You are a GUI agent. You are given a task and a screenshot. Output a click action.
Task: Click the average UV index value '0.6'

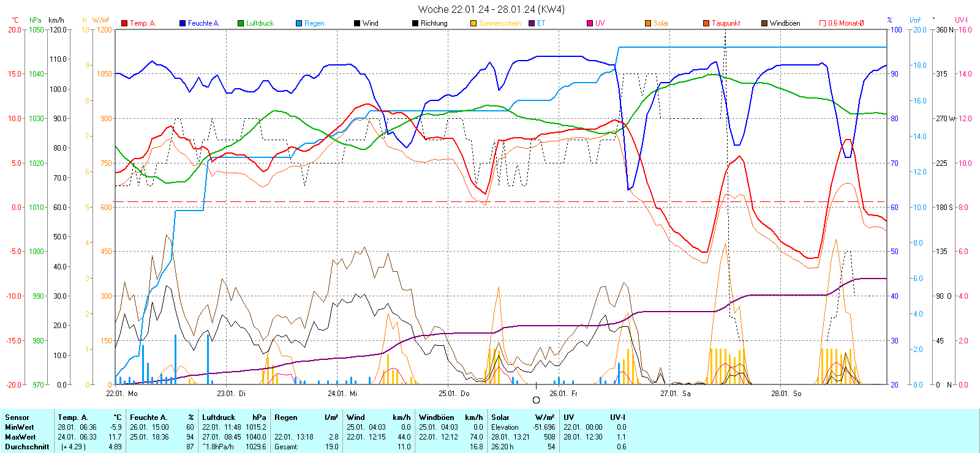tap(621, 447)
